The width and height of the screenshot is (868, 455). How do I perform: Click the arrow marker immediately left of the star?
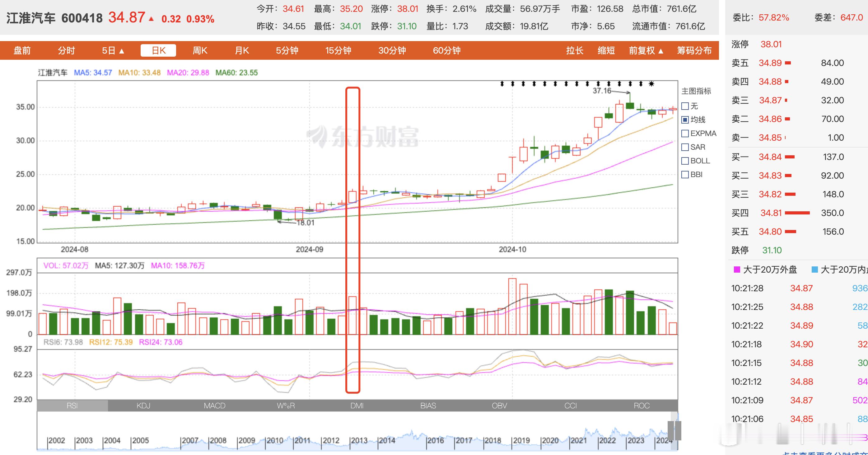coord(641,84)
